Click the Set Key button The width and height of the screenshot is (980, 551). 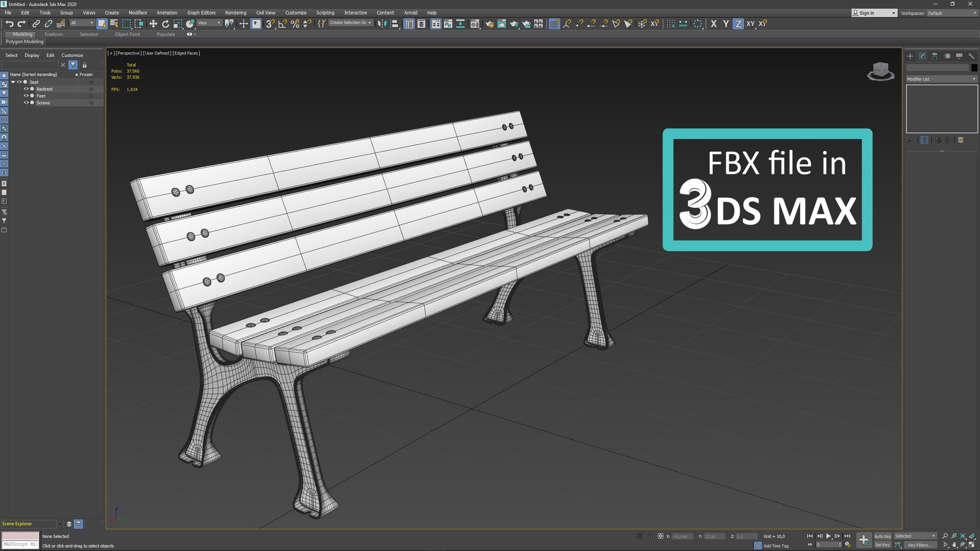[x=883, y=545]
